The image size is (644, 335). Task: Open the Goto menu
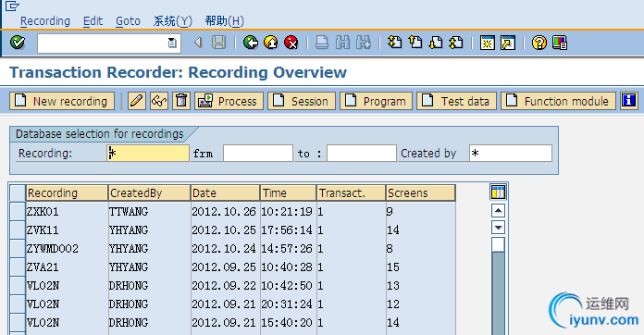click(x=128, y=21)
